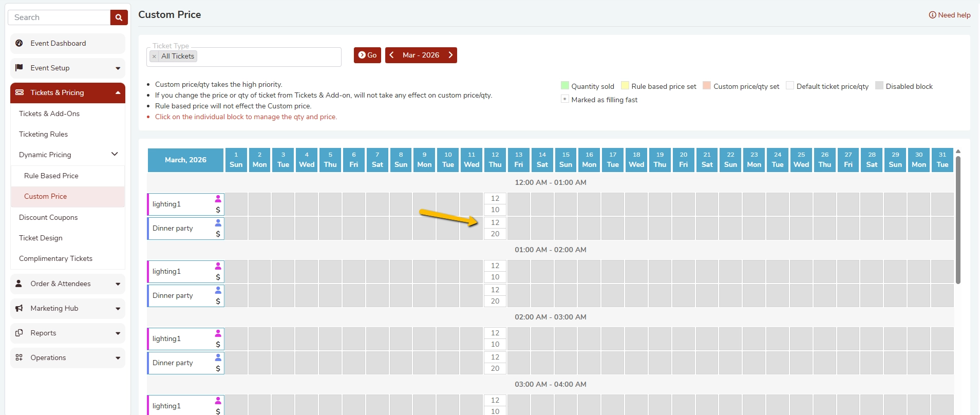The width and height of the screenshot is (980, 415).
Task: Select Custom Price menu item
Action: point(68,196)
